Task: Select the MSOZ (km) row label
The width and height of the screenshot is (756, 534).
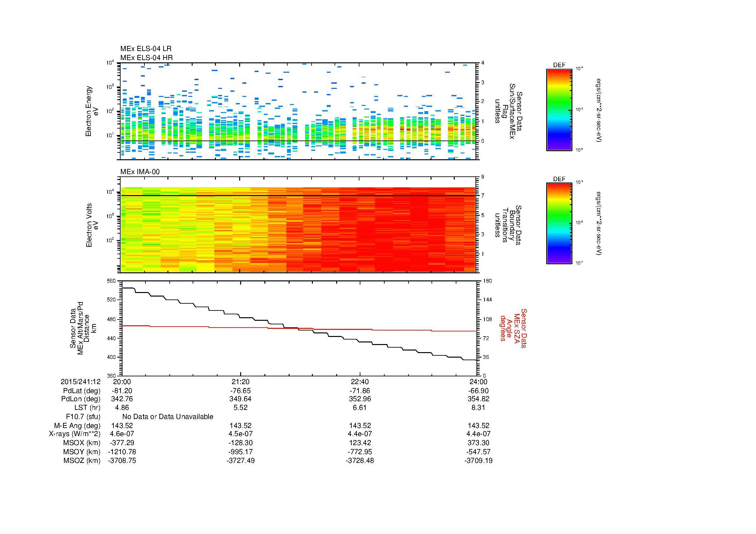Action: tap(82, 461)
